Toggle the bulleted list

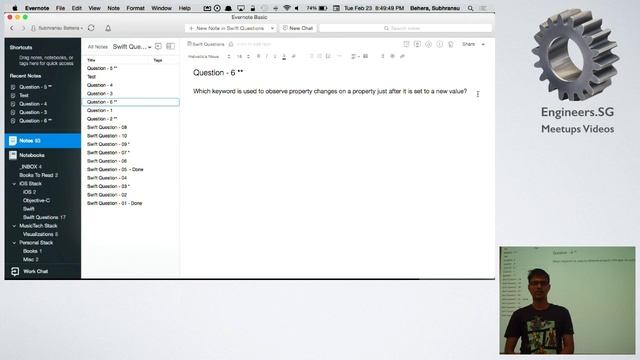pos(311,56)
